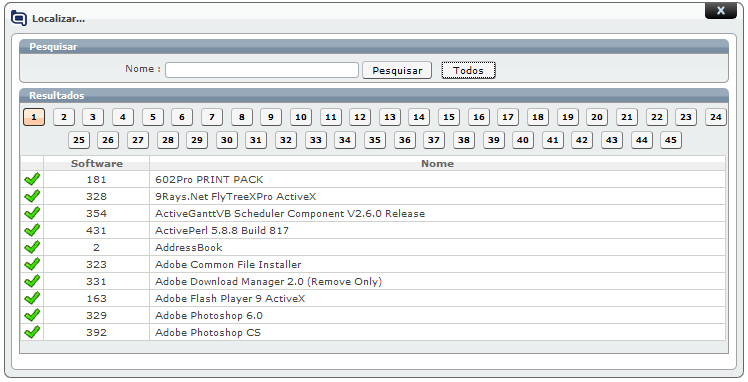Go to results page 2
The image size is (748, 382).
tap(64, 117)
